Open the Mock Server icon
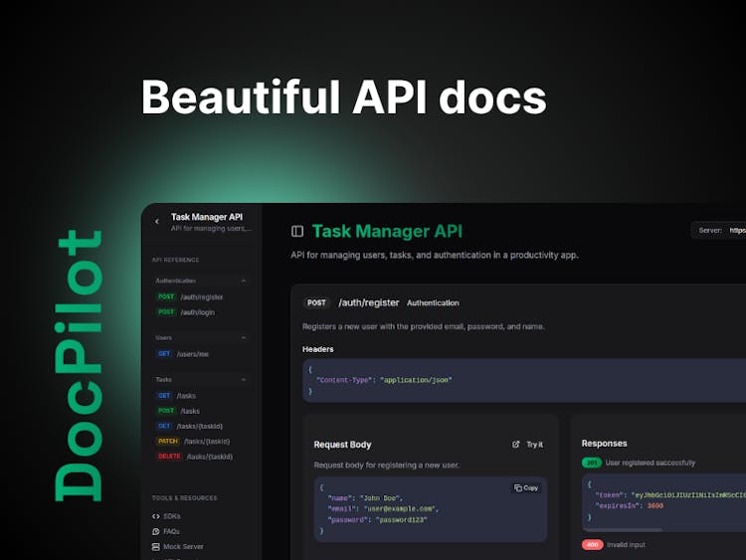The height and width of the screenshot is (560, 746). click(x=155, y=547)
